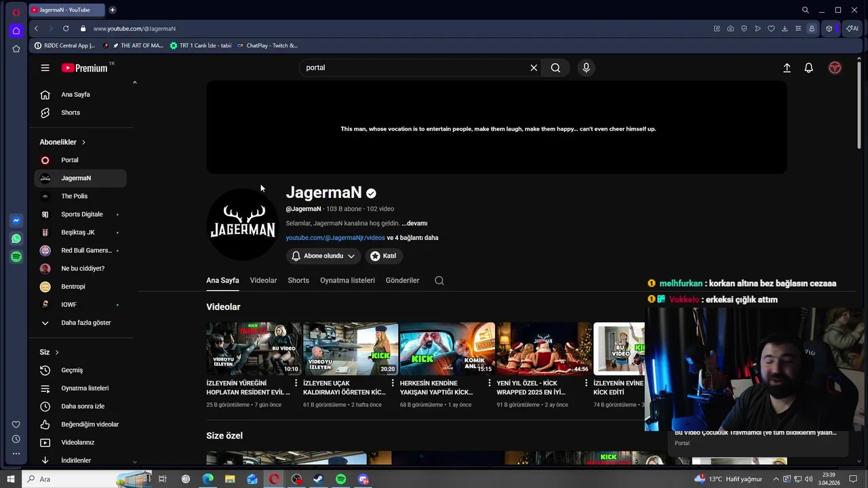Image resolution: width=868 pixels, height=488 pixels.
Task: Open Red Bull Gamers subscription
Action: tap(80, 250)
